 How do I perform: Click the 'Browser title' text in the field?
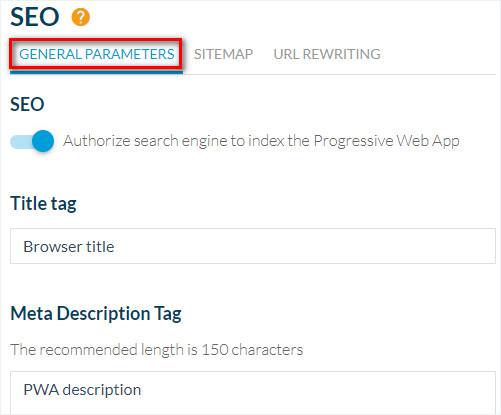69,247
